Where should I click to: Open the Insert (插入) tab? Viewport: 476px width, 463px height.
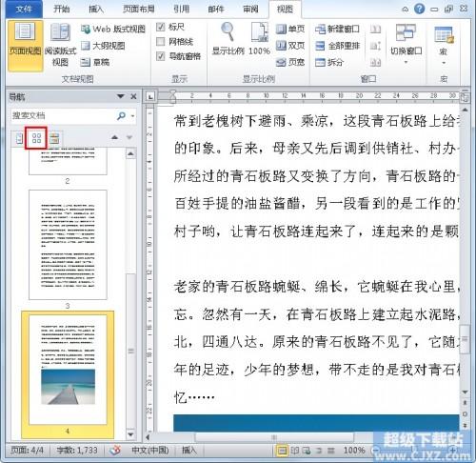(96, 9)
